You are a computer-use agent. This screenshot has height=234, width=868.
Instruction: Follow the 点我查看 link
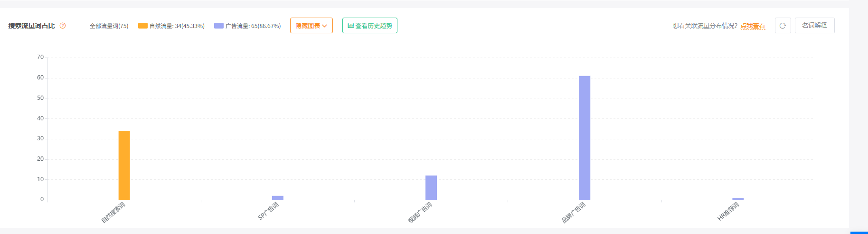753,26
